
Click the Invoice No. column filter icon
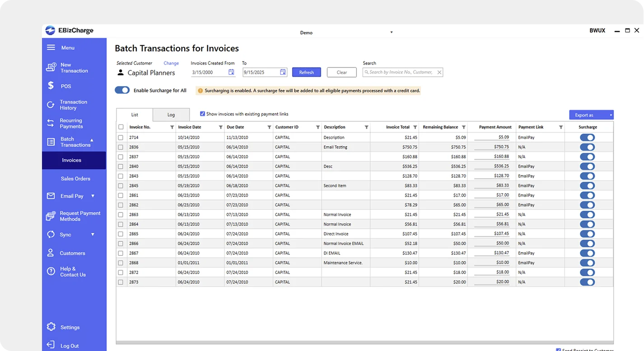(x=172, y=127)
